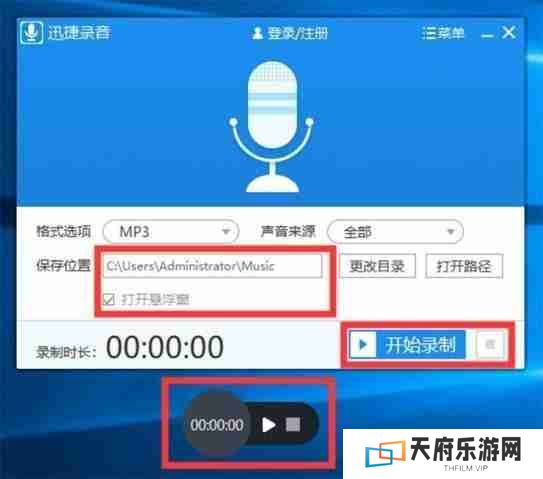This screenshot has width=543, height=479.
Task: Click the large microphone graphic
Action: click(x=272, y=126)
